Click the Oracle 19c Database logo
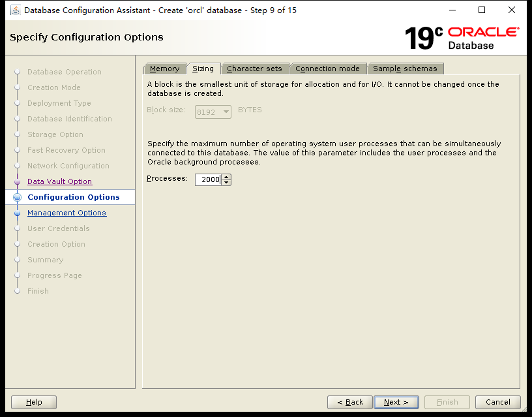 462,38
